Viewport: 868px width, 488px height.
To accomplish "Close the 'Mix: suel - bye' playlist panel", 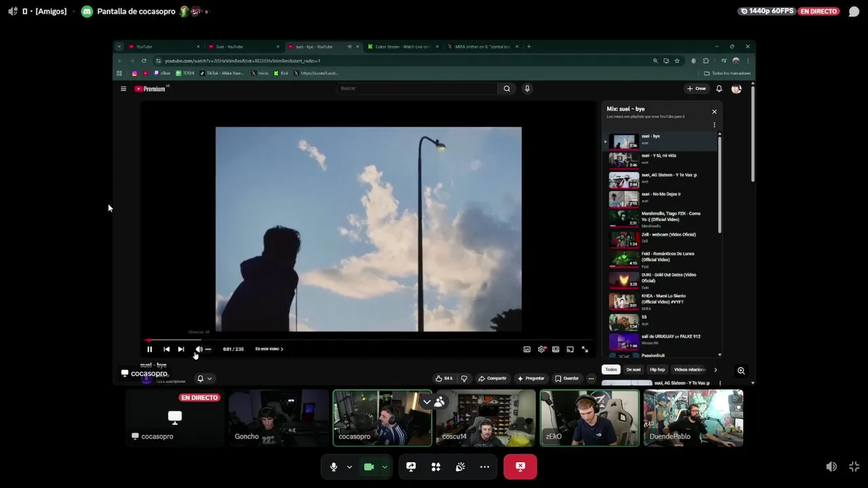I will pos(714,112).
